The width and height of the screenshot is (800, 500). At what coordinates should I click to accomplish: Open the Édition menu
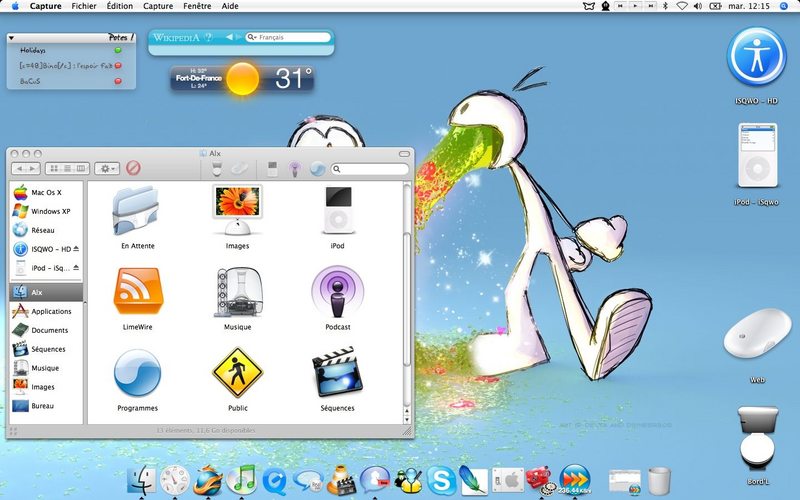point(120,6)
